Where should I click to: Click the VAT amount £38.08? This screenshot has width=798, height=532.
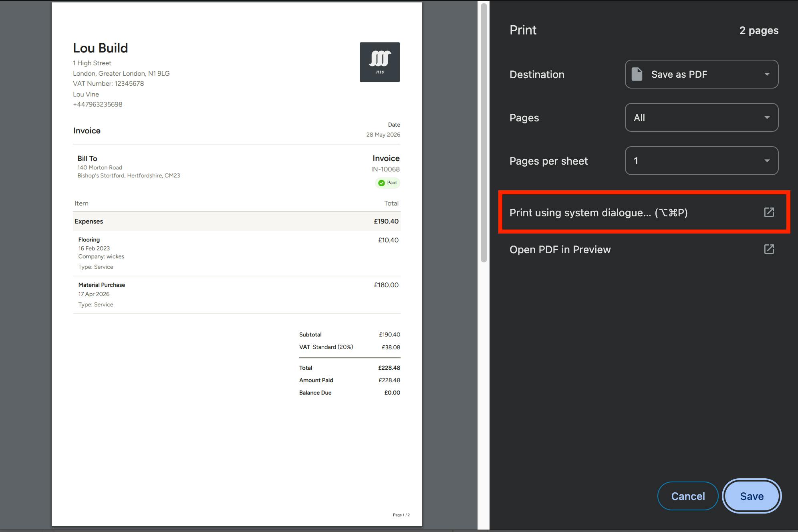click(391, 347)
